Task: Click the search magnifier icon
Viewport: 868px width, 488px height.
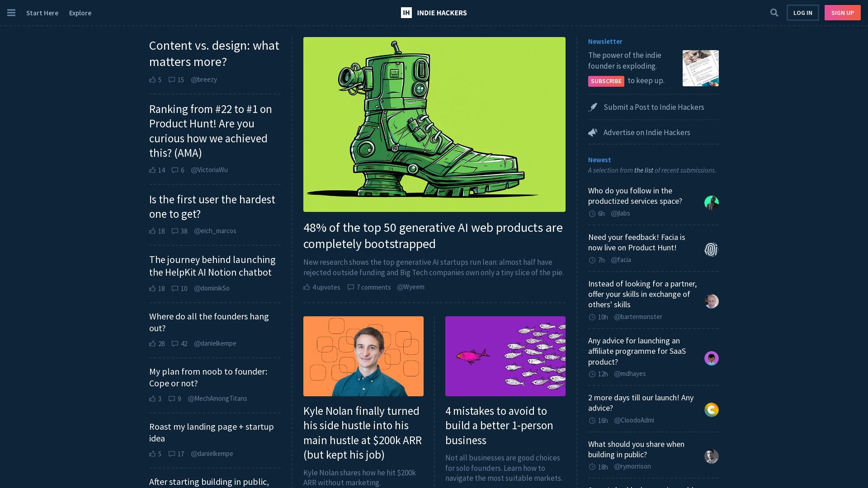Action: 774,13
